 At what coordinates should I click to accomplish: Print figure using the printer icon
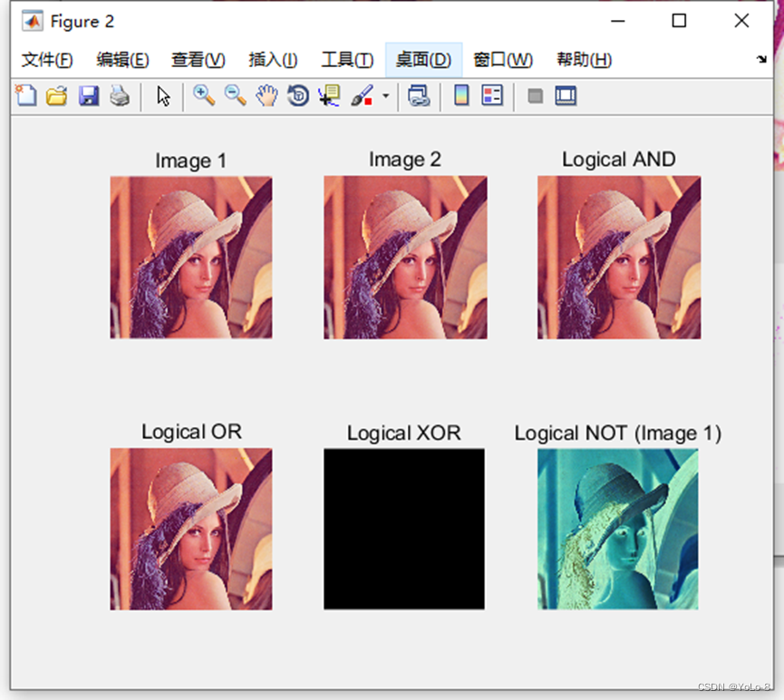click(x=120, y=95)
